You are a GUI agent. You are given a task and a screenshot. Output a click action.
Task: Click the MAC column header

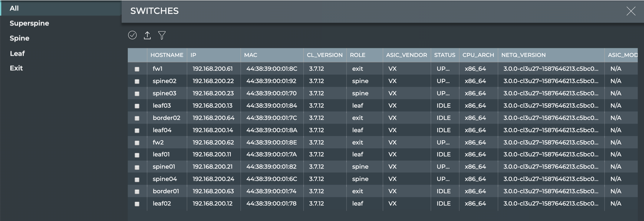[250, 55]
